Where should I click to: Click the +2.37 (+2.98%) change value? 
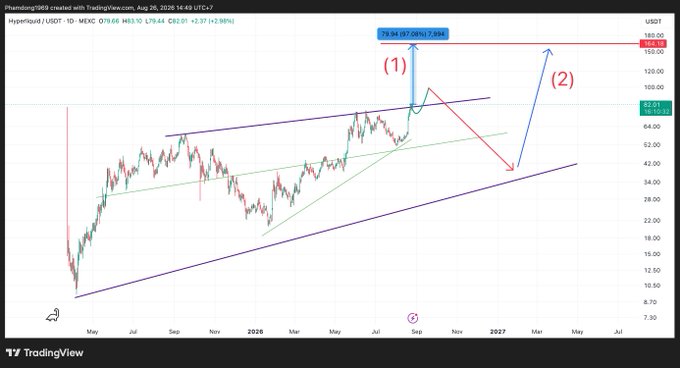(x=212, y=21)
